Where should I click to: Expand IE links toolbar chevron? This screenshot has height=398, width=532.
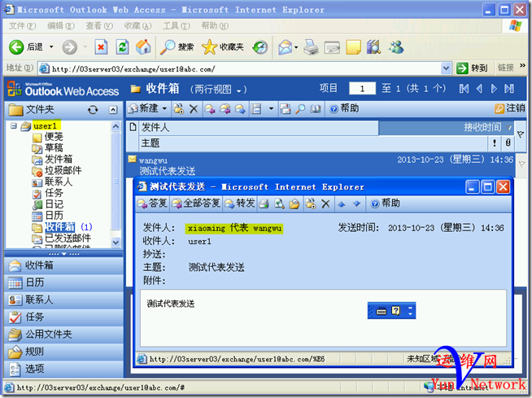pyautogui.click(x=522, y=66)
